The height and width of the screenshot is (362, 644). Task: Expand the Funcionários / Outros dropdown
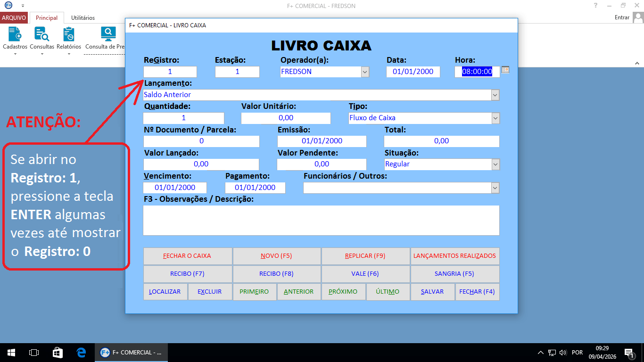point(495,188)
